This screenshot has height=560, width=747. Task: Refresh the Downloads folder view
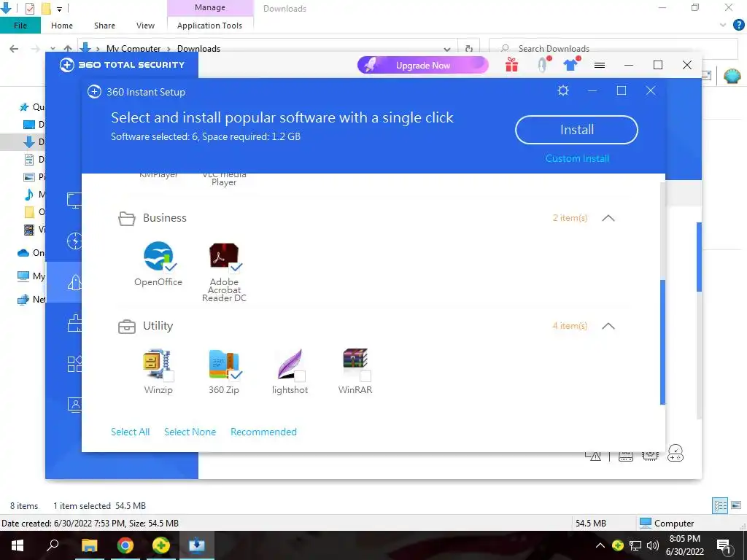click(x=469, y=49)
